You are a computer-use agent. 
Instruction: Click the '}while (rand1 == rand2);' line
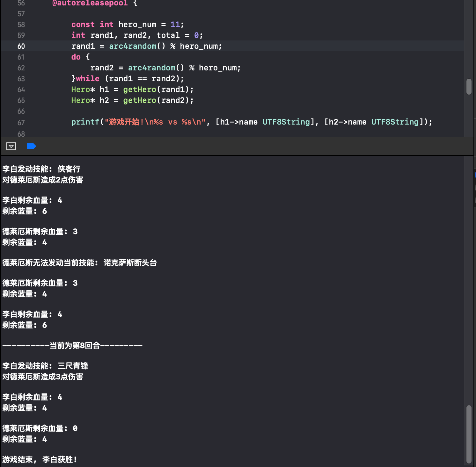pyautogui.click(x=128, y=79)
